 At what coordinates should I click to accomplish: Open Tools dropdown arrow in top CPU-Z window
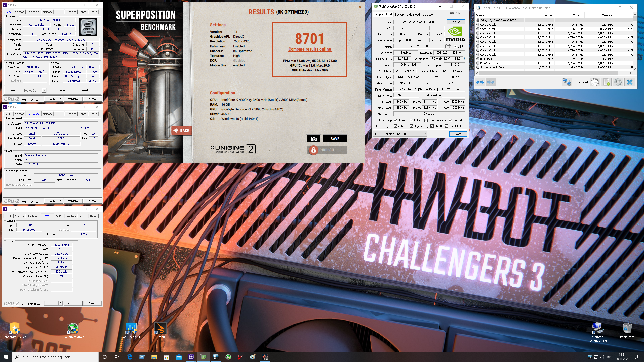pos(61,99)
